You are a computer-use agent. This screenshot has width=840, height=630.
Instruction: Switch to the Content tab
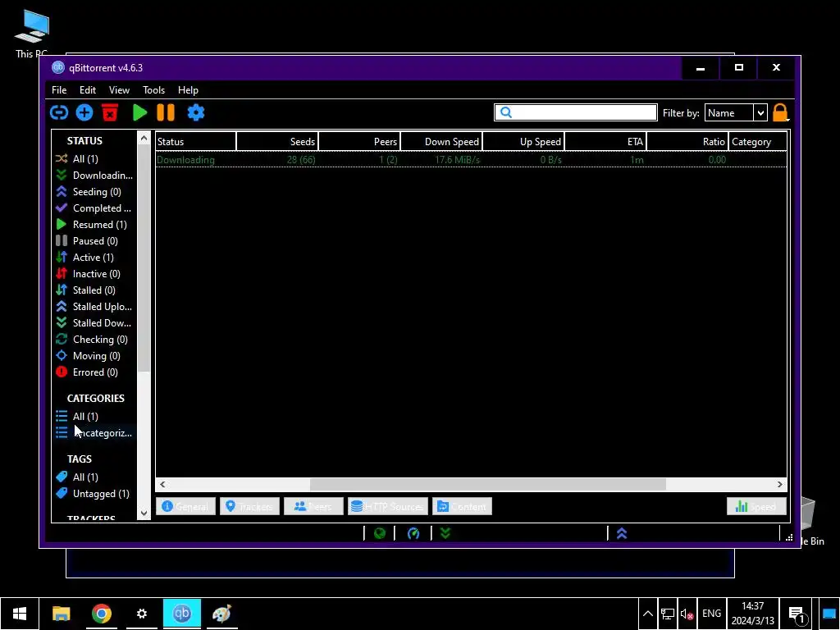(x=462, y=506)
